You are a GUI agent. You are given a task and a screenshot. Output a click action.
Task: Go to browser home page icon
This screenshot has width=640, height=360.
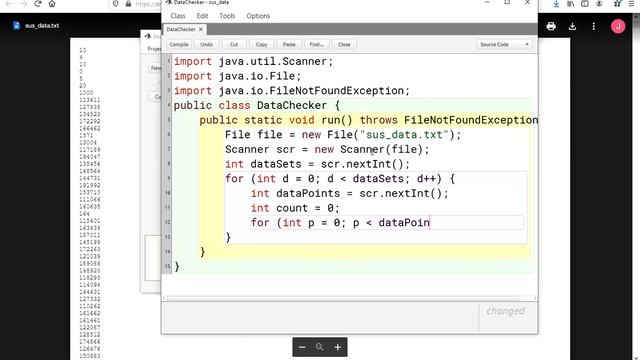point(52,4)
